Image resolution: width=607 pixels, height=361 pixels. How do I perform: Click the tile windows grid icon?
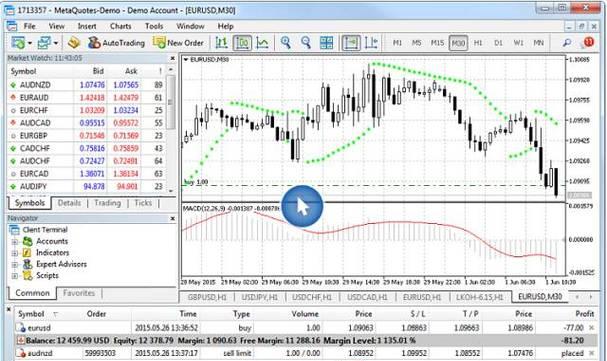[x=326, y=43]
